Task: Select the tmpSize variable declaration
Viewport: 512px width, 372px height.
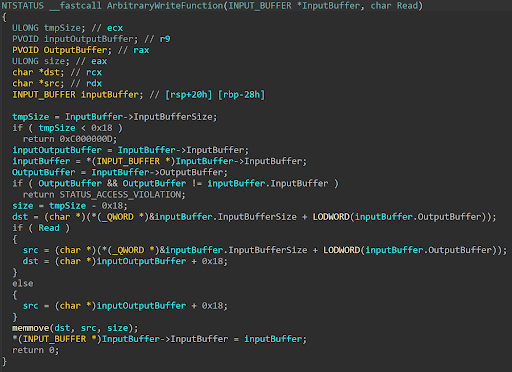Action: pyautogui.click(x=62, y=28)
